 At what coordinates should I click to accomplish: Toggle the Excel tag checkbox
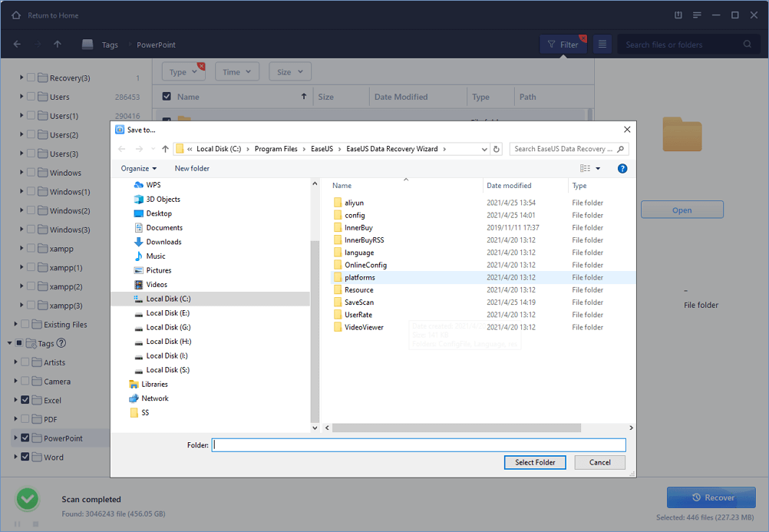click(x=25, y=400)
